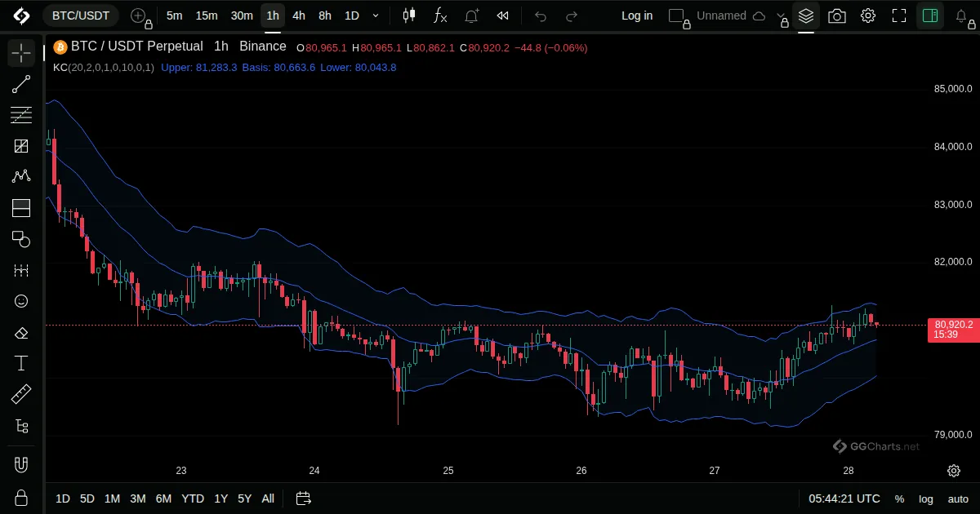Click the Log in link
The height and width of the screenshot is (514, 980).
[637, 16]
